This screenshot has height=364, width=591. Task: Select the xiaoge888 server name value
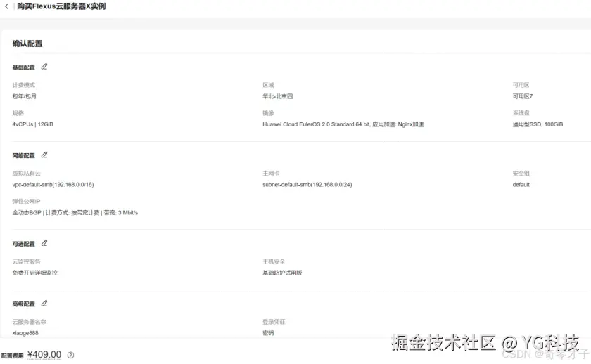pyautogui.click(x=25, y=333)
